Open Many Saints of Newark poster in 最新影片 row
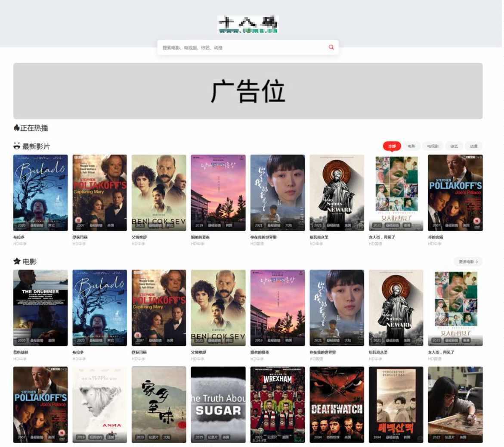The height and width of the screenshot is (447, 504). coord(337,192)
